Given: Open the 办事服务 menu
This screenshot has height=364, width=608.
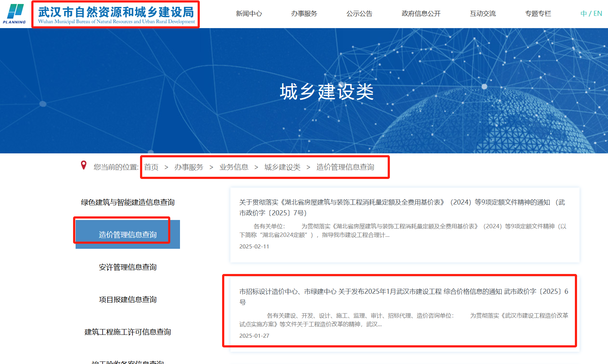Looking at the screenshot, I should tap(304, 14).
